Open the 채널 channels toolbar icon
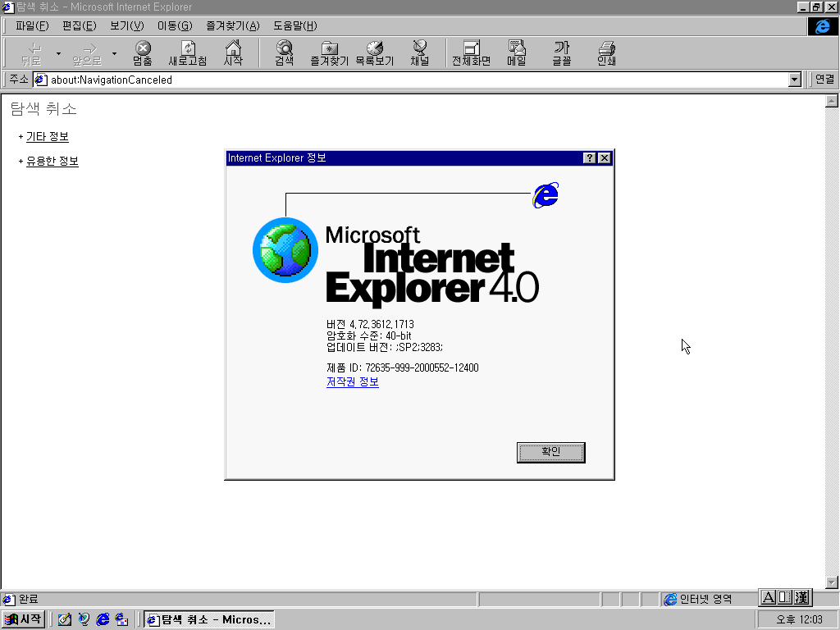The height and width of the screenshot is (630, 840). (x=420, y=53)
